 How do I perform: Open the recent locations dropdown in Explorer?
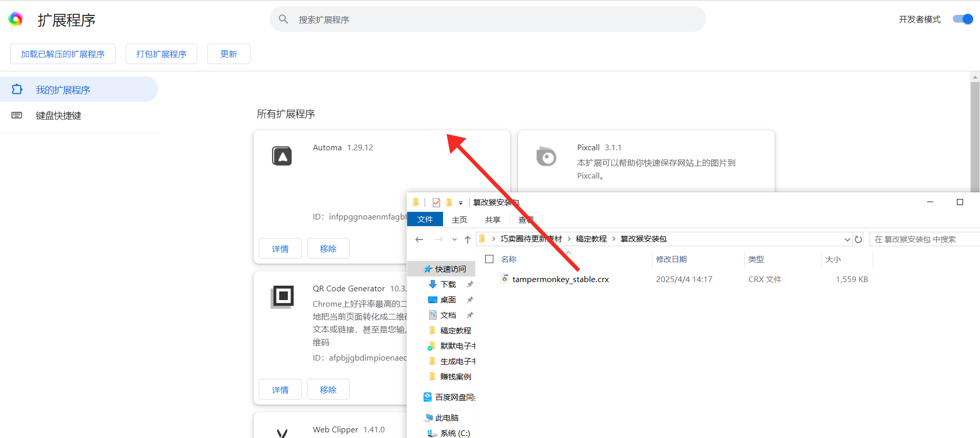(x=454, y=239)
